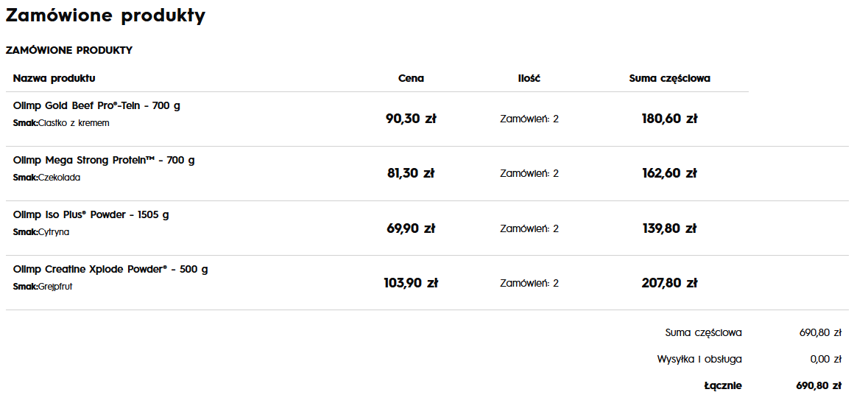This screenshot has width=868, height=409.
Task: Click the Cena column header
Action: pyautogui.click(x=411, y=78)
